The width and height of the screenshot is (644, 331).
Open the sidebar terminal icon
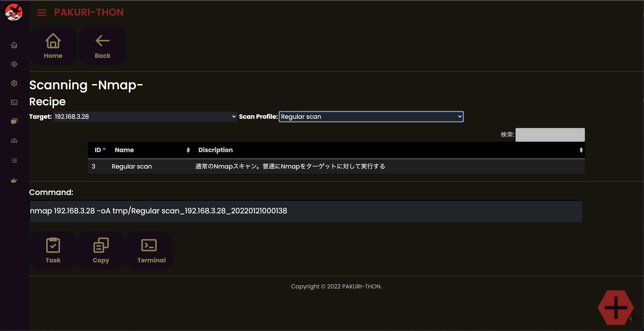[14, 102]
